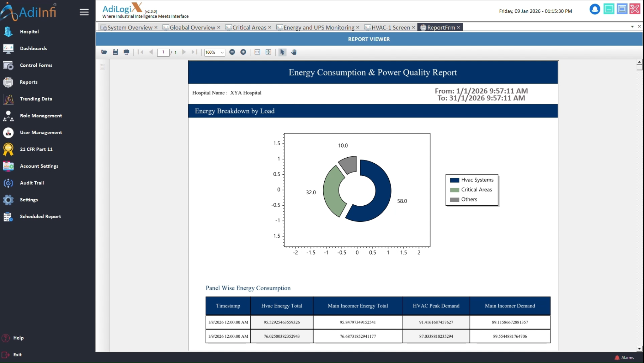The width and height of the screenshot is (644, 363).
Task: Save the report with the floppy icon
Action: pyautogui.click(x=115, y=52)
